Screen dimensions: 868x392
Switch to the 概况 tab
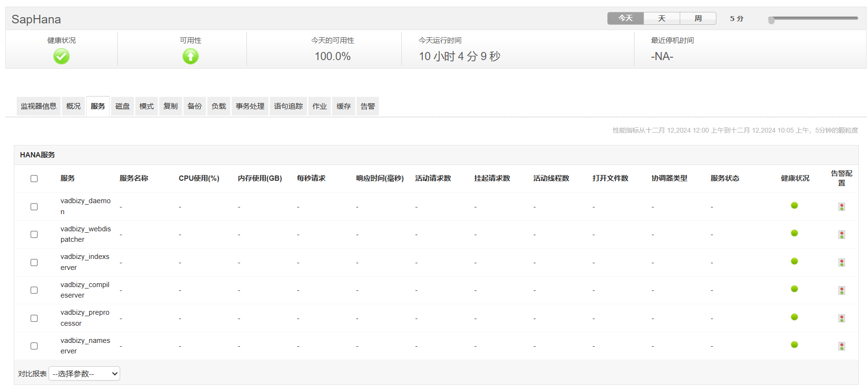(x=73, y=106)
